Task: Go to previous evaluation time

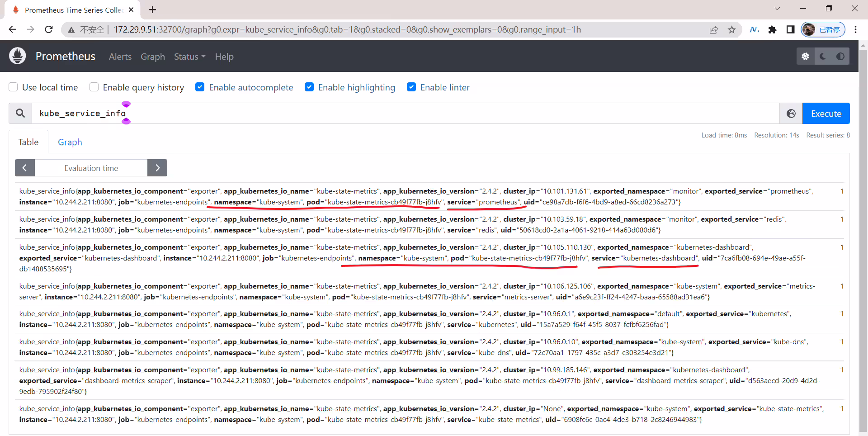Action: point(25,168)
